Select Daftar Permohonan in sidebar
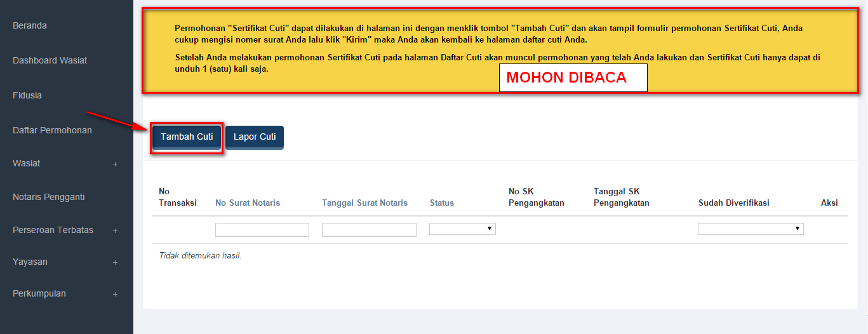Viewport: 868px width, 334px height. (52, 130)
